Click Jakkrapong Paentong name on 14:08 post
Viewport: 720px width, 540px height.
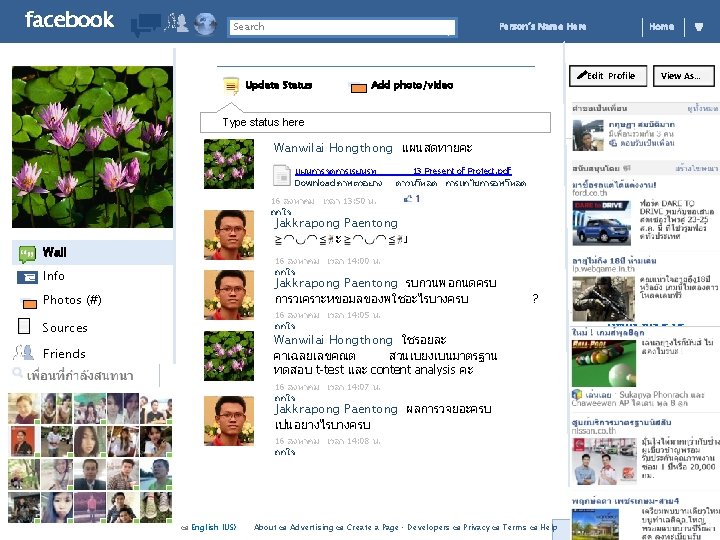coord(336,409)
